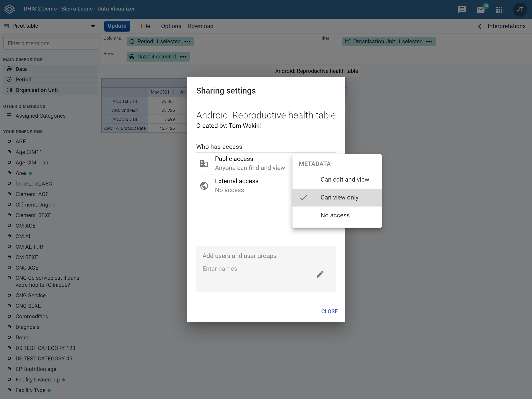Expand the Interpretations panel chevron
This screenshot has width=532, height=399.
point(480,26)
